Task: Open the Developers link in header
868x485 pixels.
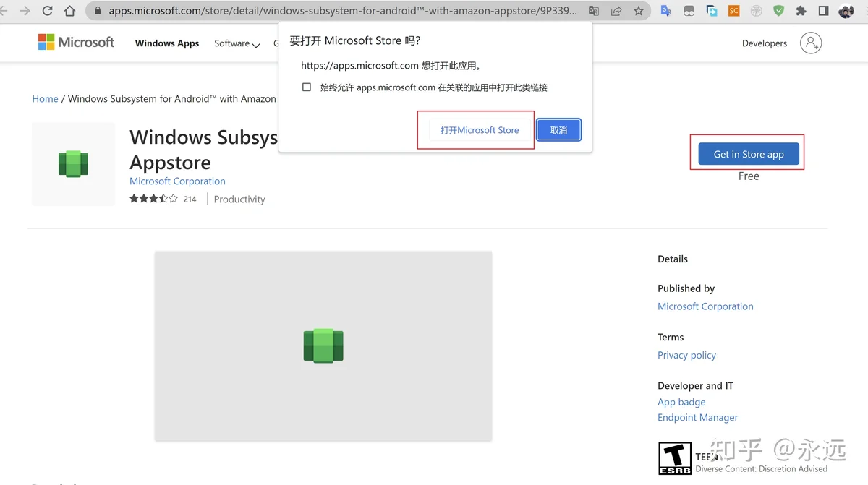Action: 765,43
